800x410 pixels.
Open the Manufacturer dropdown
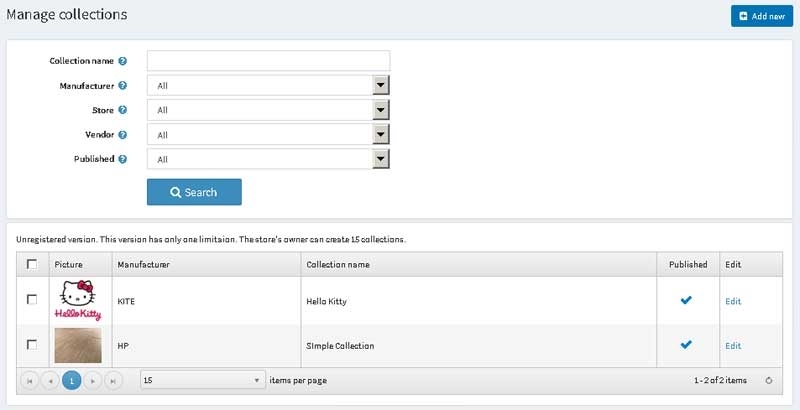[x=380, y=86]
